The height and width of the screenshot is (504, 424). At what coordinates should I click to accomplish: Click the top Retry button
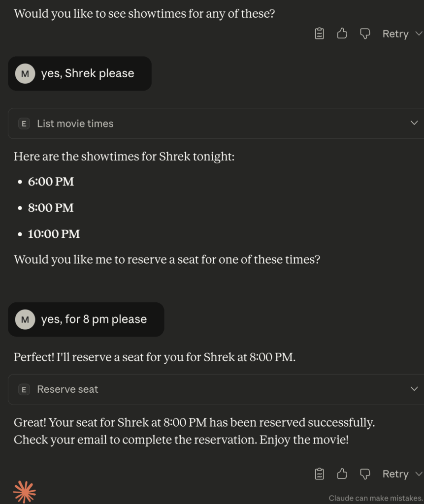point(395,34)
